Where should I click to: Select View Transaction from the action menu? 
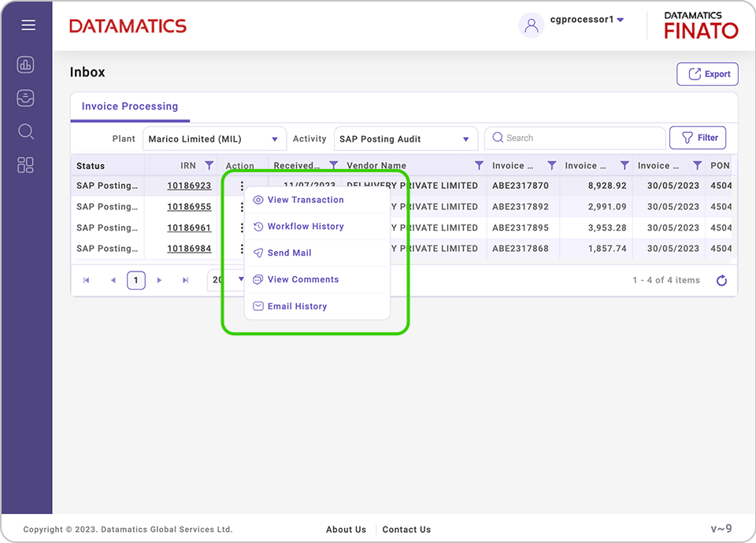pyautogui.click(x=306, y=200)
